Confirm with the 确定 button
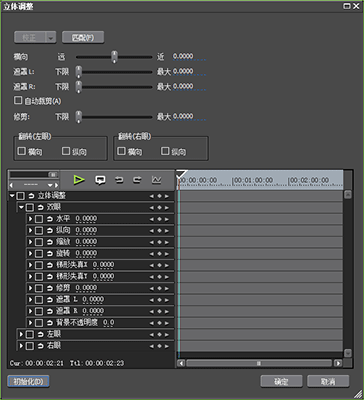The width and height of the screenshot is (364, 400). pos(281,382)
